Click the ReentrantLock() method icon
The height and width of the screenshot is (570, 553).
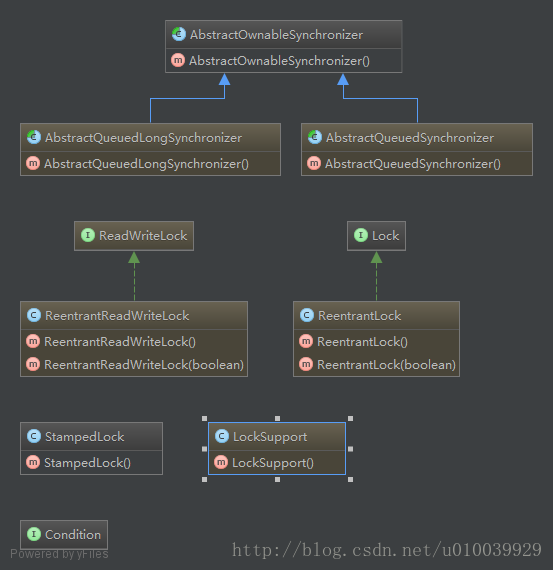(306, 341)
